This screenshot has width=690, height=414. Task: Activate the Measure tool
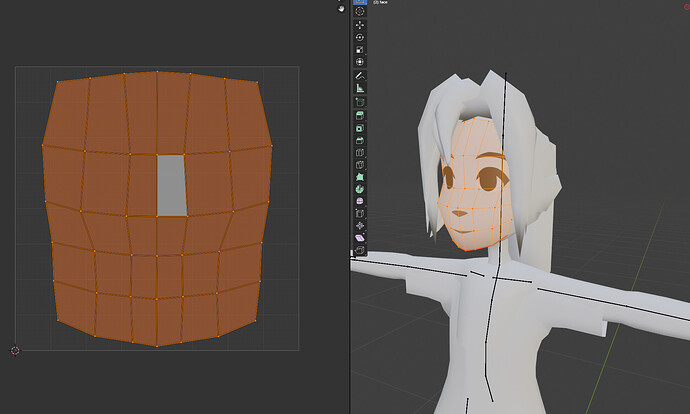pos(360,88)
